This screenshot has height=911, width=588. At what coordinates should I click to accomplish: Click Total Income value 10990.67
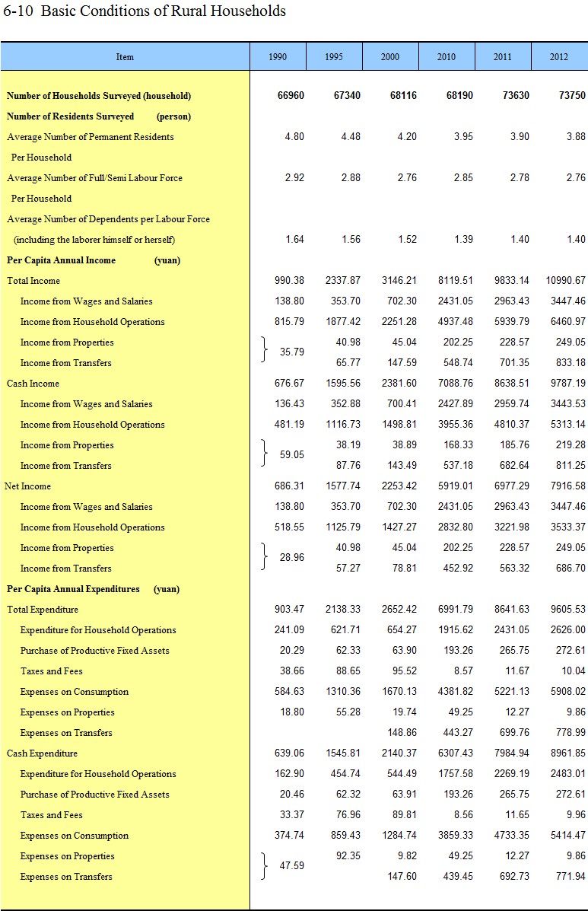(x=566, y=281)
